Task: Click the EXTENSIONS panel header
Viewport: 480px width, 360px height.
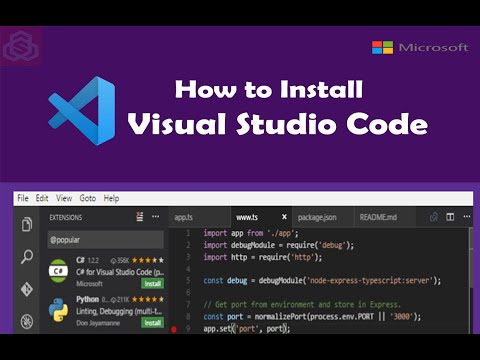Action: pos(66,218)
